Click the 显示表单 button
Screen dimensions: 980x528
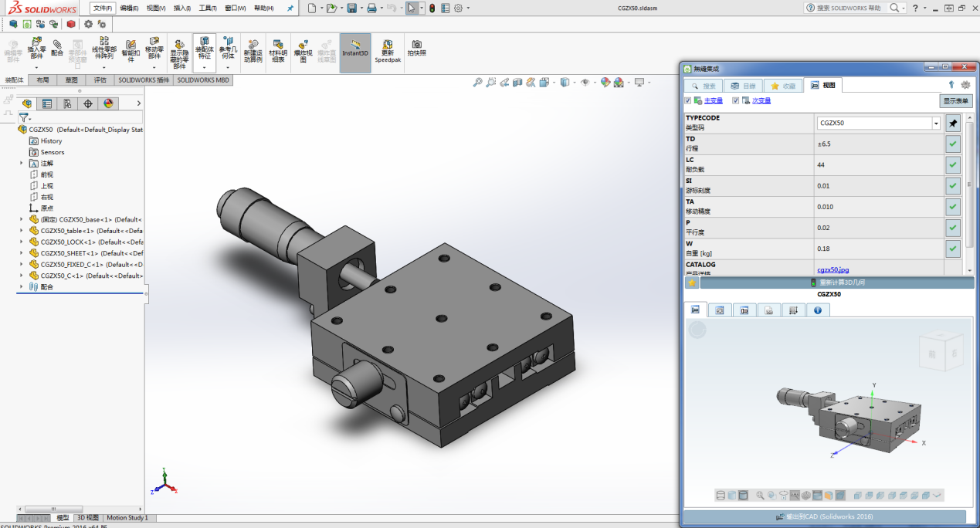tap(955, 100)
